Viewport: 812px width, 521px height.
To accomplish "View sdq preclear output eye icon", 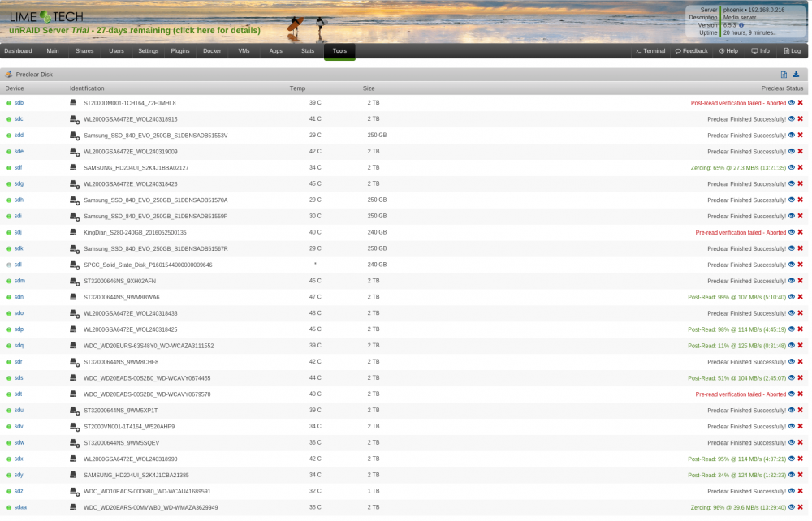I will click(791, 346).
